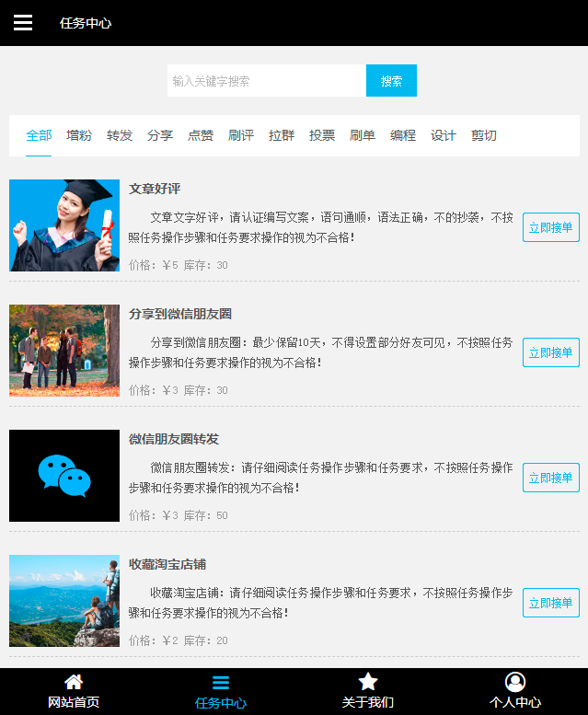The width and height of the screenshot is (588, 715).
Task: Click the task center list icon
Action: 221,683
